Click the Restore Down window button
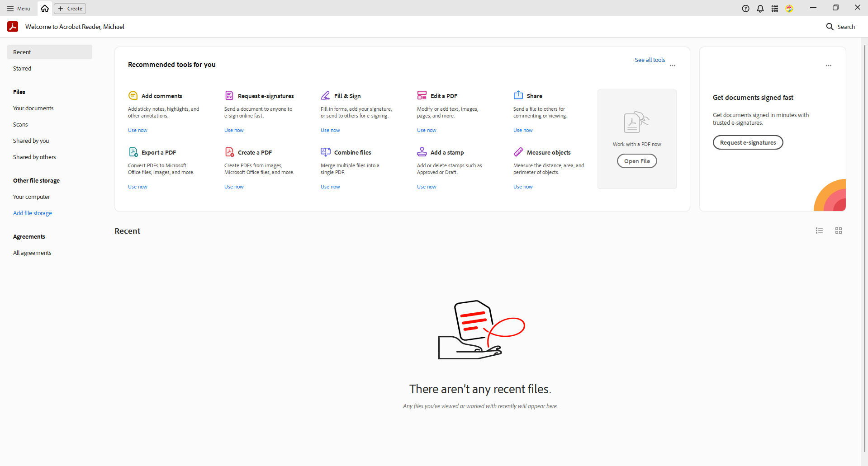This screenshot has height=466, width=868. [x=835, y=8]
